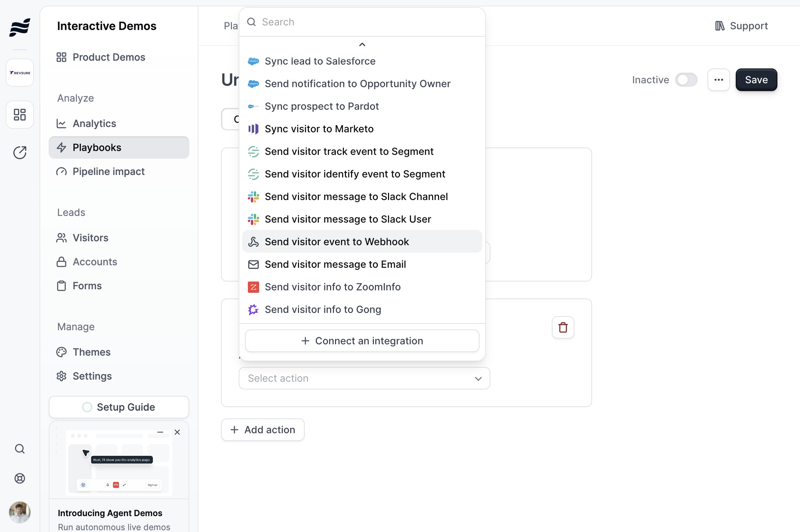The width and height of the screenshot is (800, 532).
Task: Click the user profile avatar
Action: point(20,512)
